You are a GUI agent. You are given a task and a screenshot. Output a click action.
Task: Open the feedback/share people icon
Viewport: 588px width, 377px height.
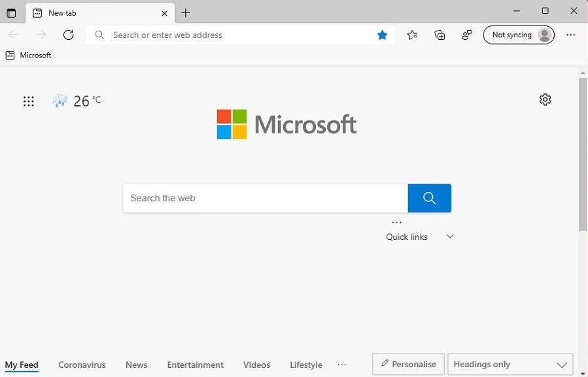tap(467, 35)
